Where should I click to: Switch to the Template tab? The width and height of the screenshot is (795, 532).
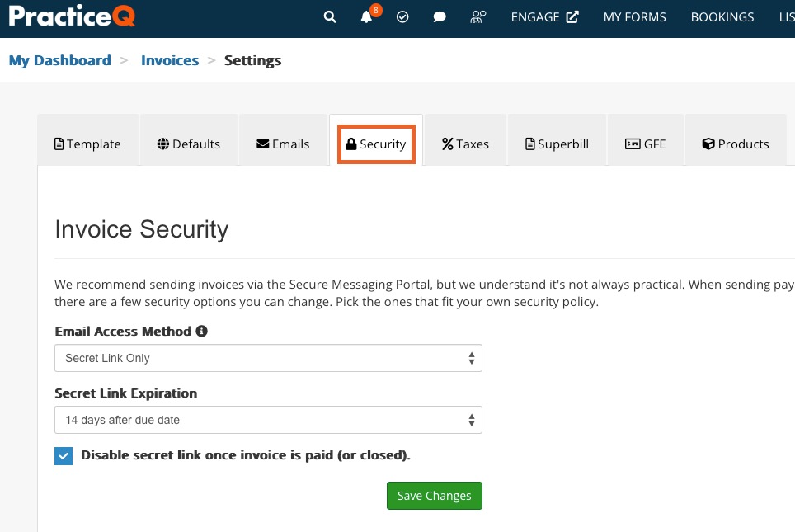coord(87,144)
